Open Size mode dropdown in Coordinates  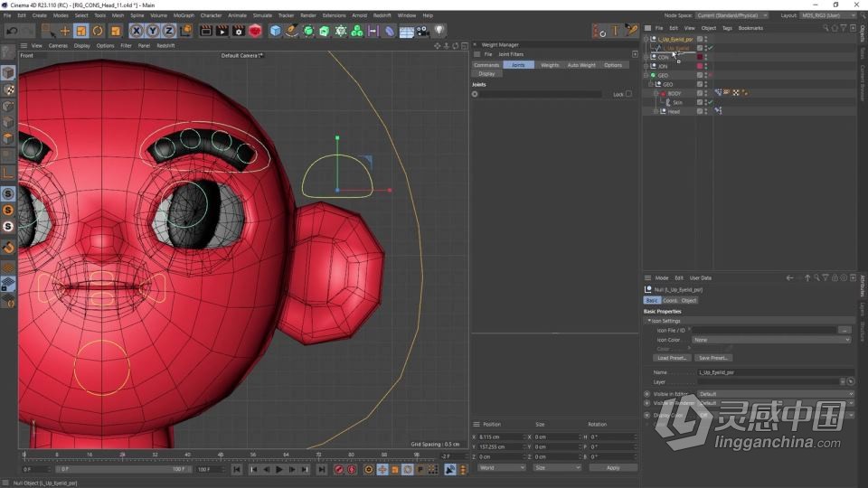(x=557, y=468)
